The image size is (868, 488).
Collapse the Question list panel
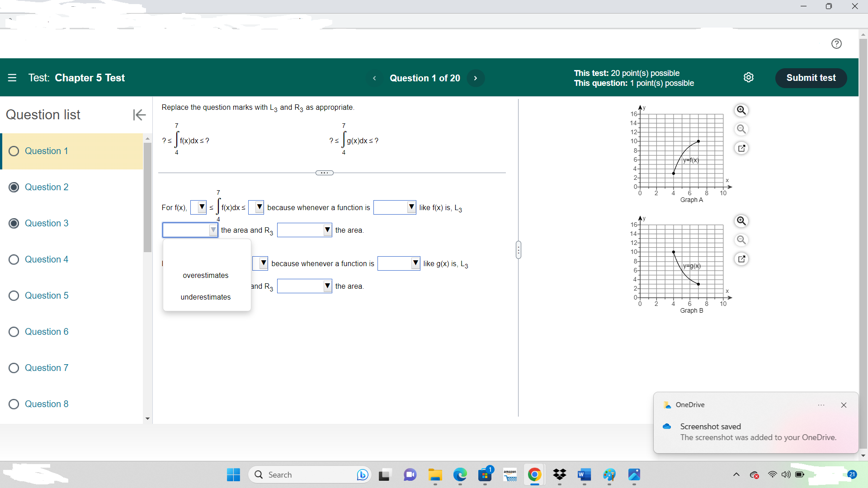click(139, 115)
